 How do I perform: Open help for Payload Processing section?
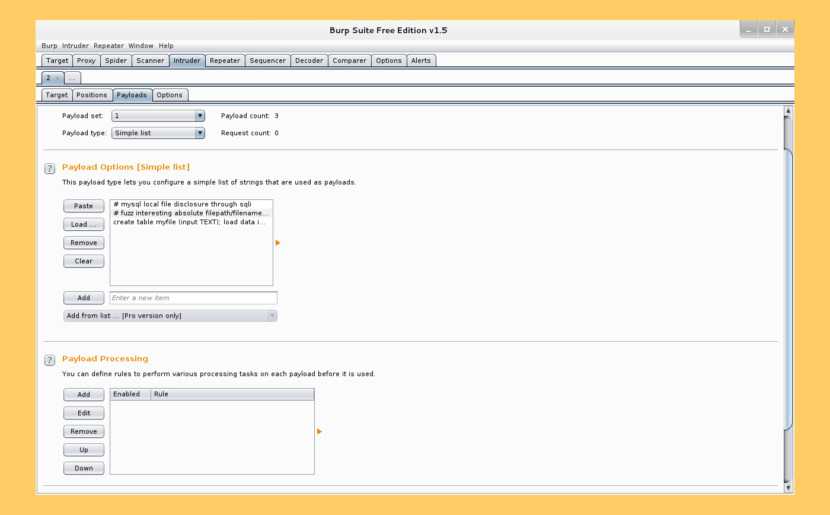click(x=49, y=360)
